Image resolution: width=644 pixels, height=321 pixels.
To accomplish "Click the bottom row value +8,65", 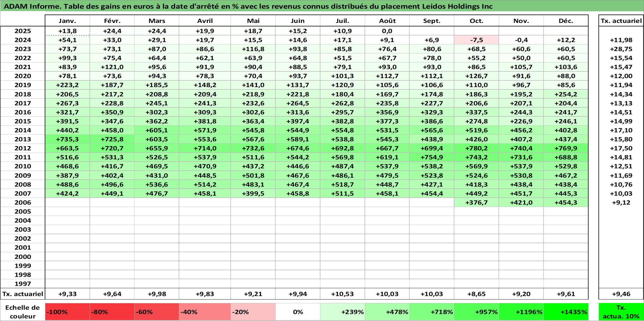I will (476, 294).
